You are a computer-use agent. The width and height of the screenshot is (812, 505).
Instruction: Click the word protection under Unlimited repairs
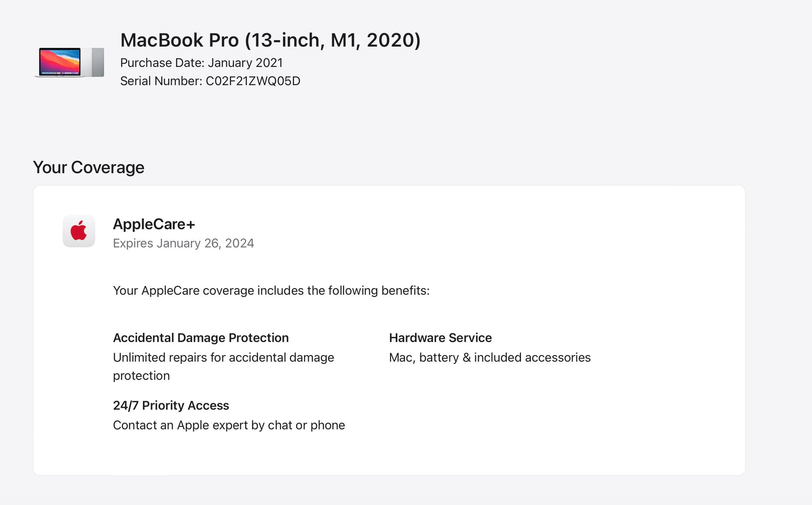141,376
